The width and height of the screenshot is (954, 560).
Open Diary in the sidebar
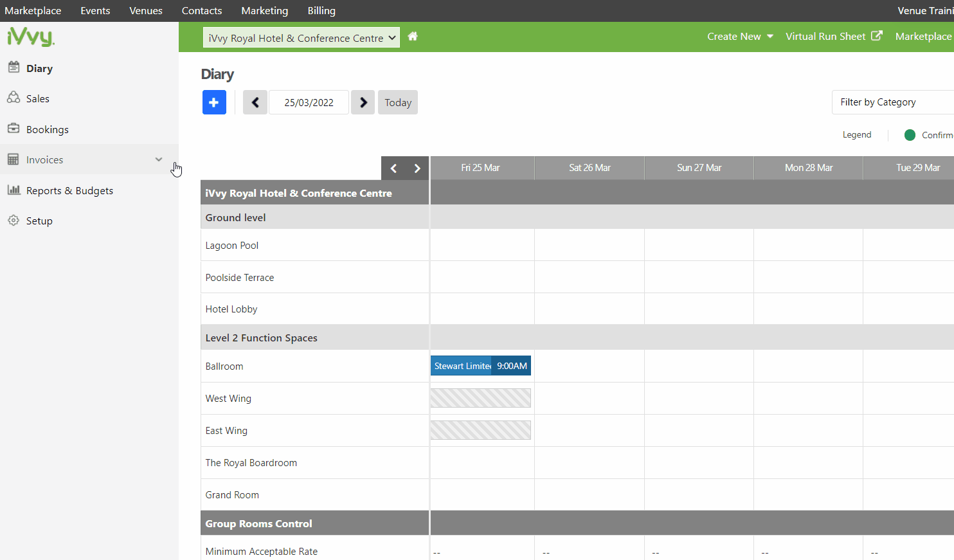[x=39, y=68]
